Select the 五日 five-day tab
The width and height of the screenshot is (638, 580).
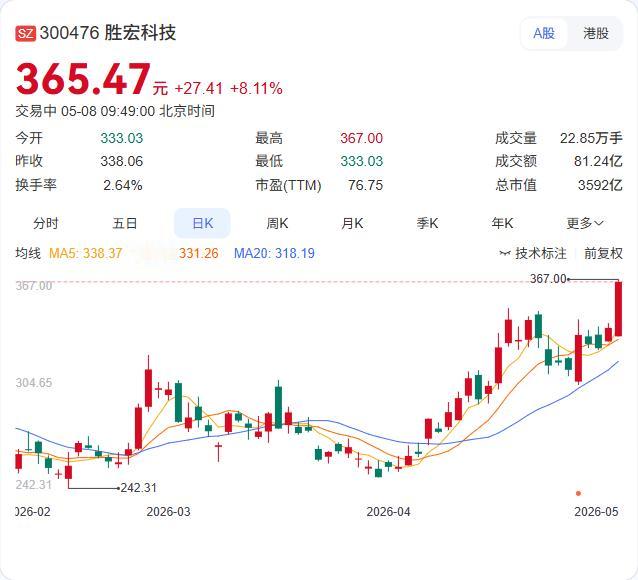pos(125,223)
